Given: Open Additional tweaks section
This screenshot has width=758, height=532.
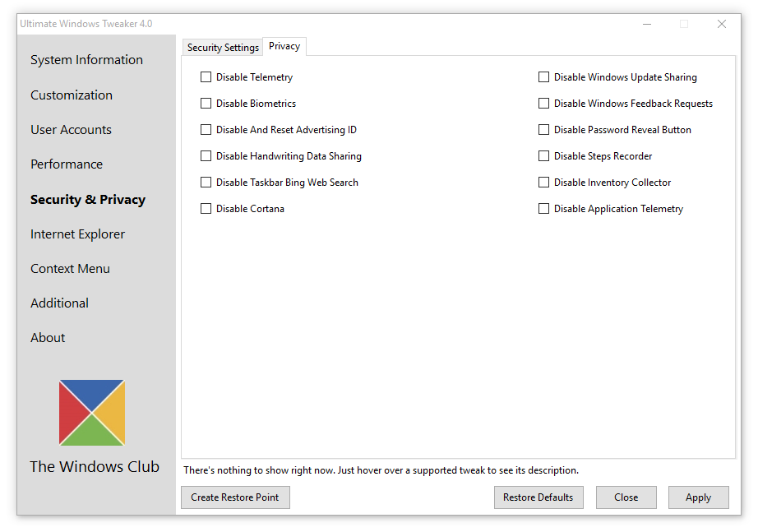Looking at the screenshot, I should pos(59,303).
